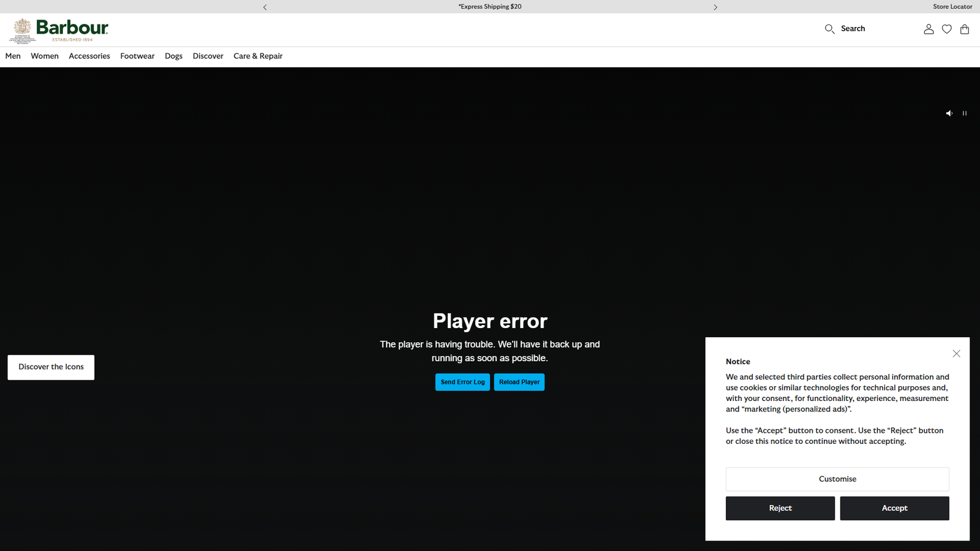980x551 pixels.
Task: Mute the hero video sound
Action: coord(949,113)
